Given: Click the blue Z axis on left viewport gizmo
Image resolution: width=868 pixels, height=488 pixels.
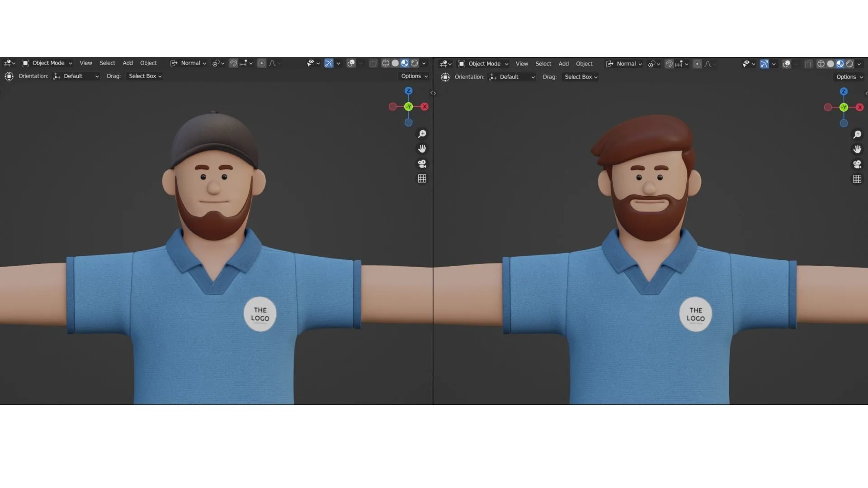Looking at the screenshot, I should 408,90.
